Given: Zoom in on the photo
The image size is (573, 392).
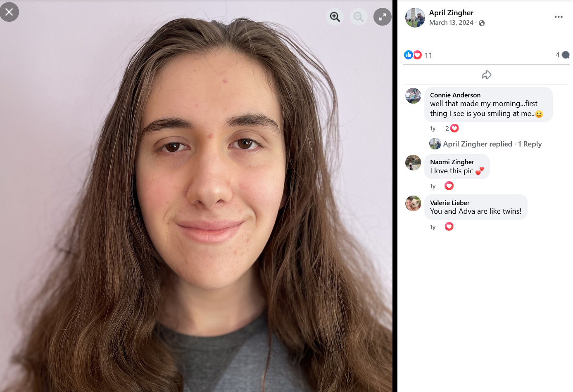Looking at the screenshot, I should tap(335, 17).
